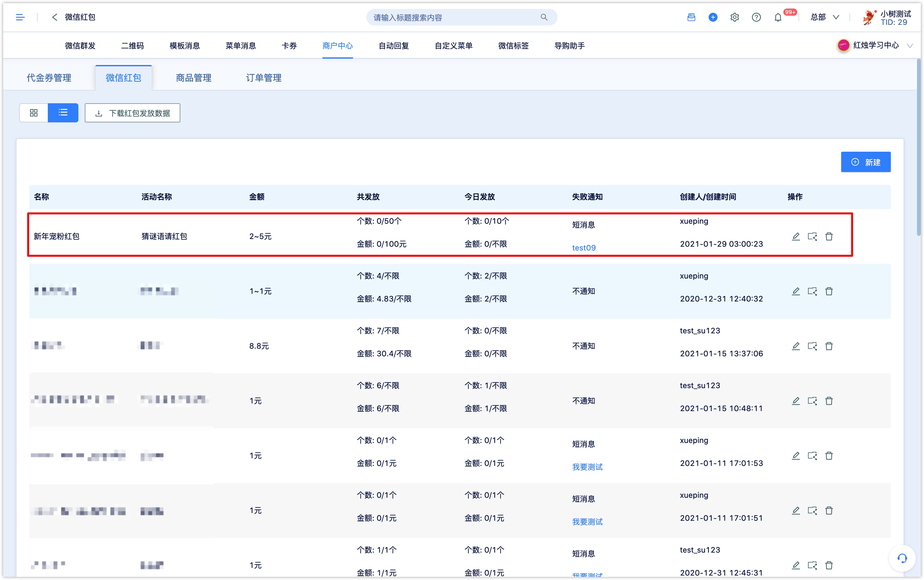Open the 微信群发 menu
Screen dimensions: 924x580
[x=80, y=46]
